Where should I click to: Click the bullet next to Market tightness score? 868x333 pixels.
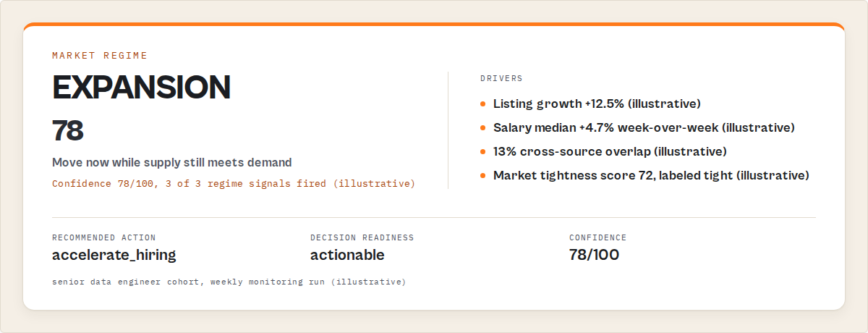click(482, 176)
